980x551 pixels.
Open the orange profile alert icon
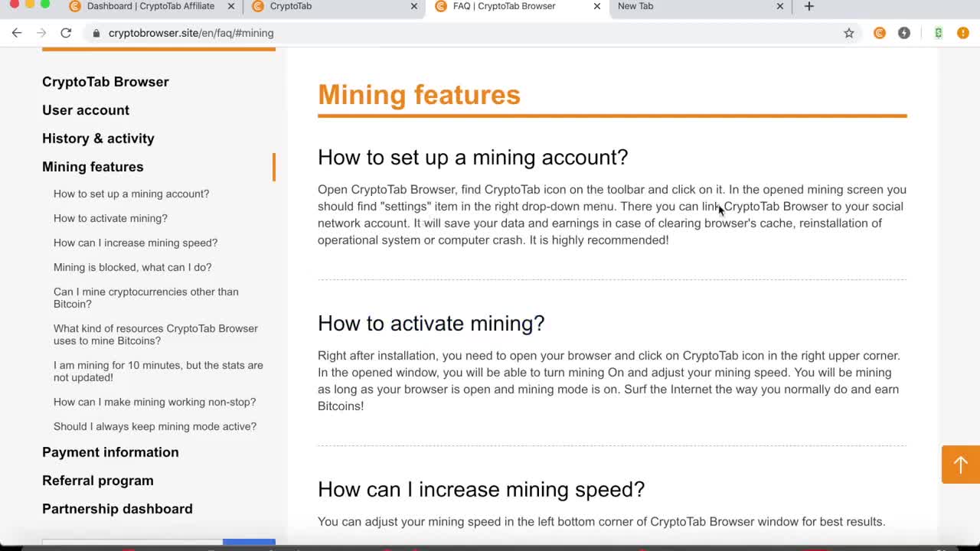pyautogui.click(x=963, y=33)
